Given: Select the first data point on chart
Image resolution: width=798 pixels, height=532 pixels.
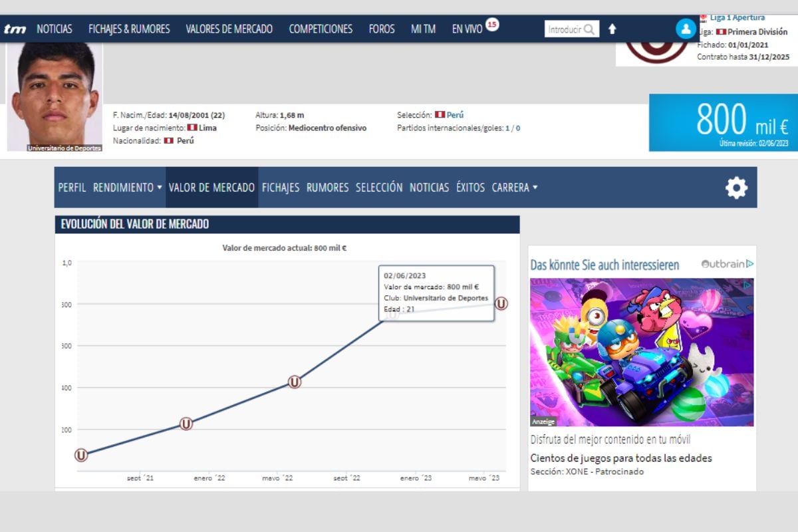Looking at the screenshot, I should (x=81, y=455).
